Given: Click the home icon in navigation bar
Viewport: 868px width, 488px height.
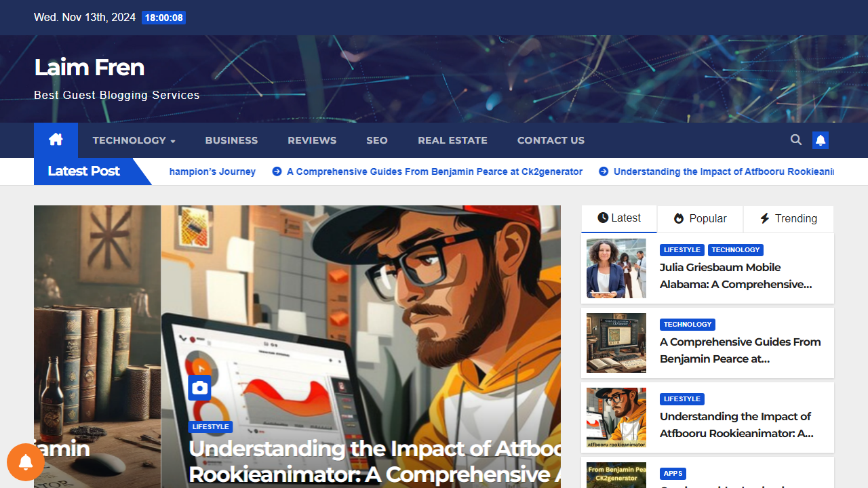Looking at the screenshot, I should pyautogui.click(x=56, y=140).
